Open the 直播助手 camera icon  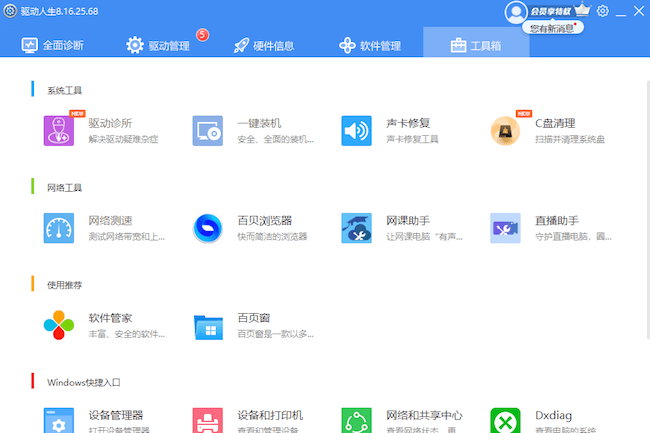pyautogui.click(x=505, y=228)
